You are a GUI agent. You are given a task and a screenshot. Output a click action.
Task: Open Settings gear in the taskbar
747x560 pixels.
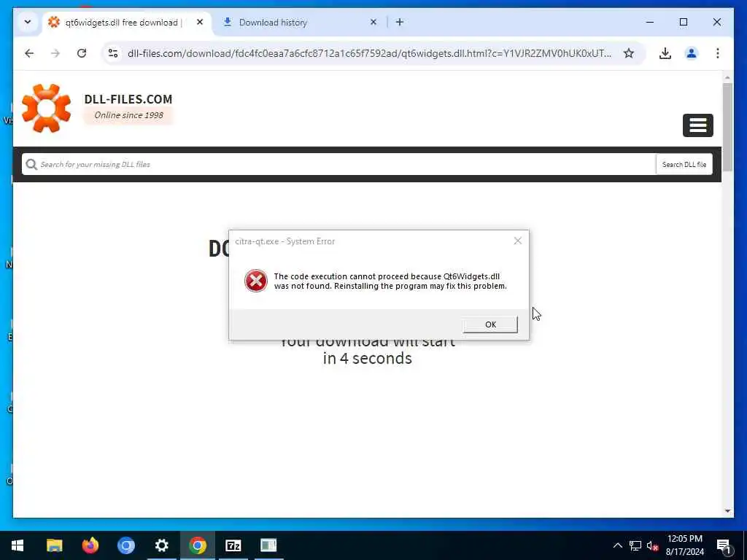(x=161, y=545)
